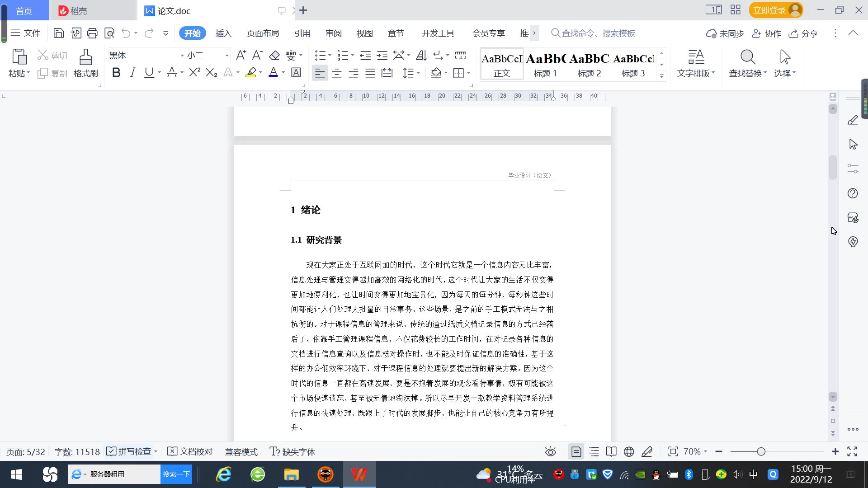Click the Increase Indent icon
868x488 pixels.
(382, 55)
